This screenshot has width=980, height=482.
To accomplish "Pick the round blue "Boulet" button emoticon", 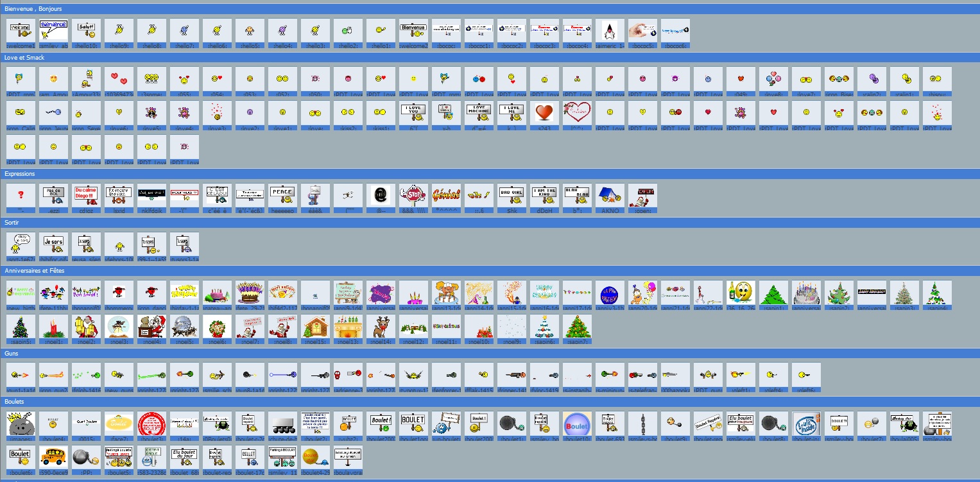I will point(578,424).
